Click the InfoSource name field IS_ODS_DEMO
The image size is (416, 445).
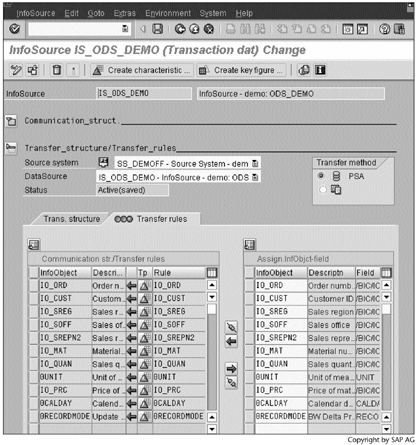point(144,93)
